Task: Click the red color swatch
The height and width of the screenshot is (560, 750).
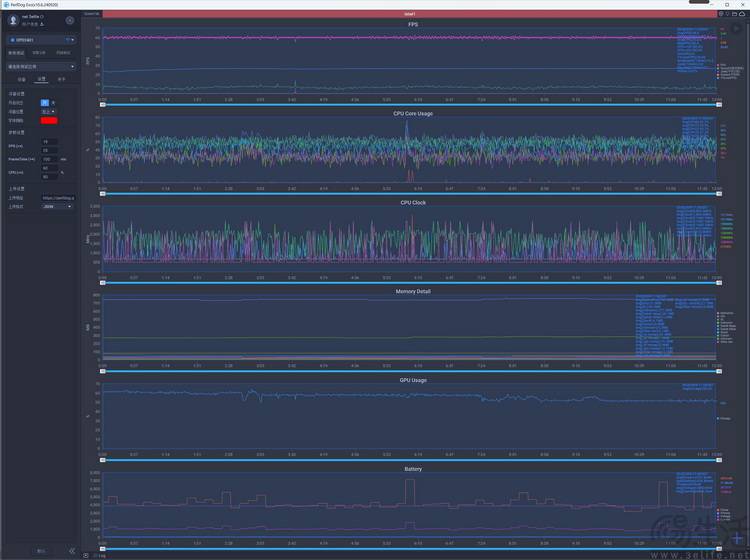Action: pyautogui.click(x=48, y=120)
